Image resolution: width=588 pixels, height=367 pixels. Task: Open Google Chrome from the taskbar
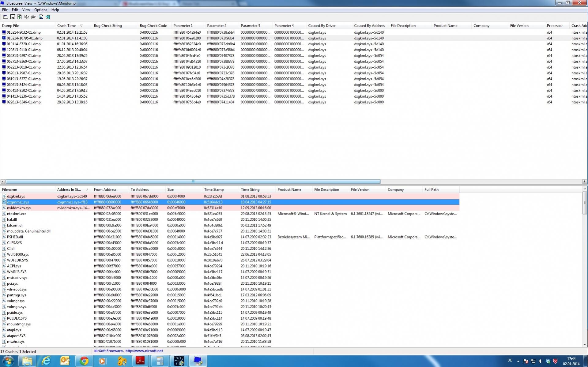(x=84, y=361)
